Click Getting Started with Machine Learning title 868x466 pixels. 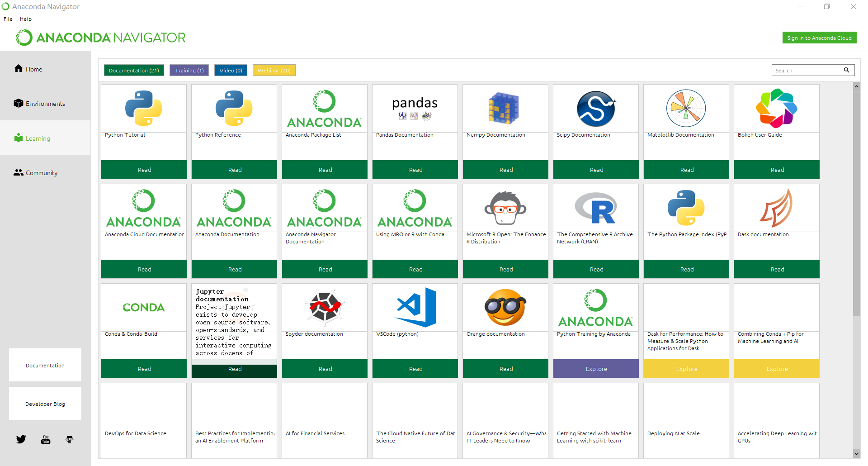click(594, 437)
